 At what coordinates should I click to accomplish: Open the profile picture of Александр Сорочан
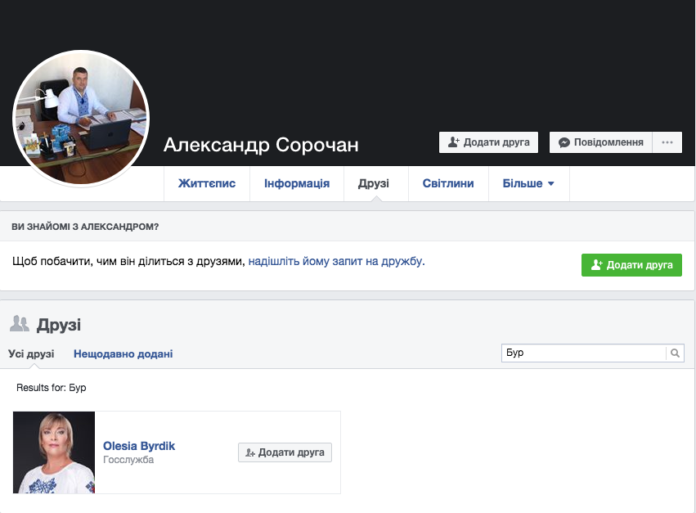pyautogui.click(x=81, y=118)
